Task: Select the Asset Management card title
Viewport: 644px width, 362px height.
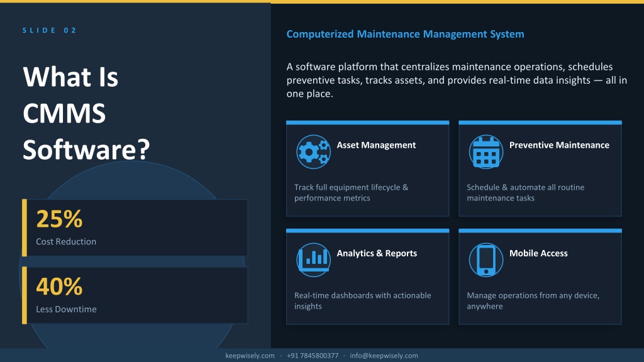Action: [x=376, y=145]
